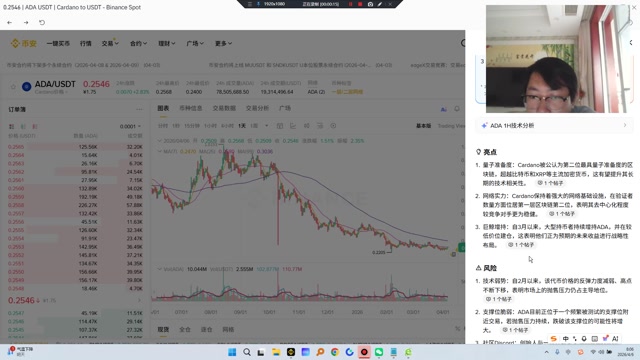Switch to the 币种信息 tab
640x360 pixels.
click(x=191, y=108)
